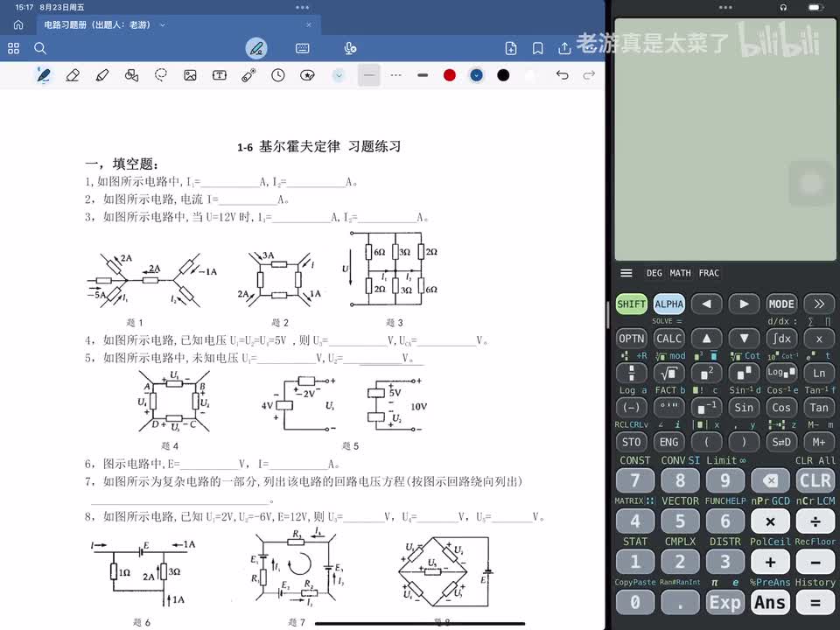Screen dimensions: 840x630
Task: Tap the calculator multiply key
Action: (x=770, y=521)
